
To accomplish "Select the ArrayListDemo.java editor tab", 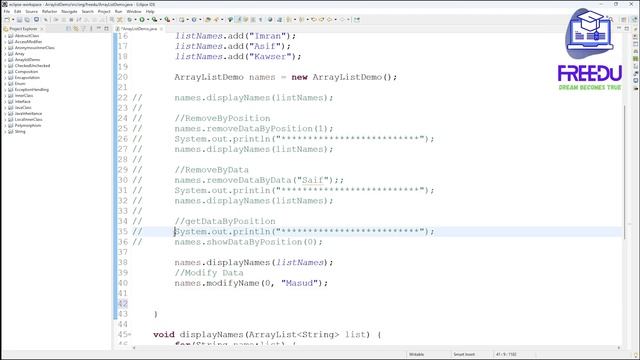I will 139,29.
